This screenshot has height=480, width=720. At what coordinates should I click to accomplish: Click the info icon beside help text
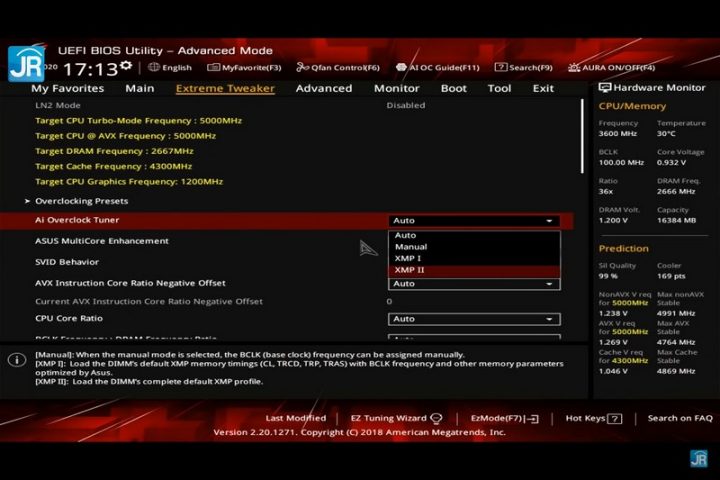tap(17, 360)
